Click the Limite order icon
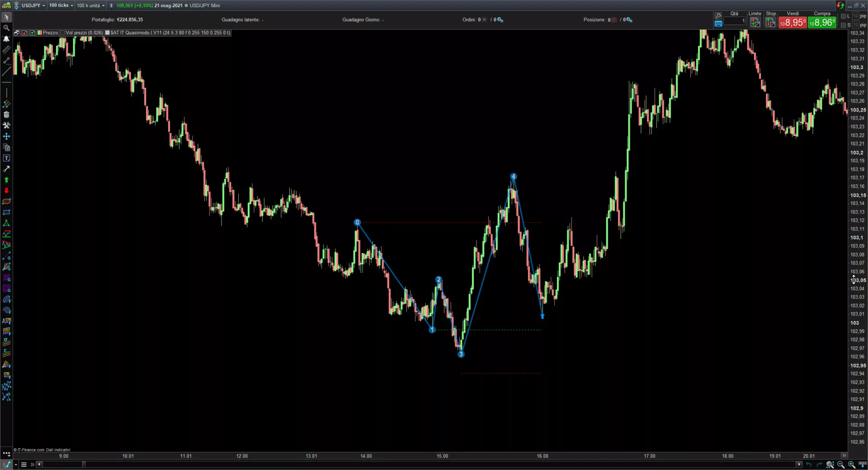The width and height of the screenshot is (868, 470). click(755, 22)
